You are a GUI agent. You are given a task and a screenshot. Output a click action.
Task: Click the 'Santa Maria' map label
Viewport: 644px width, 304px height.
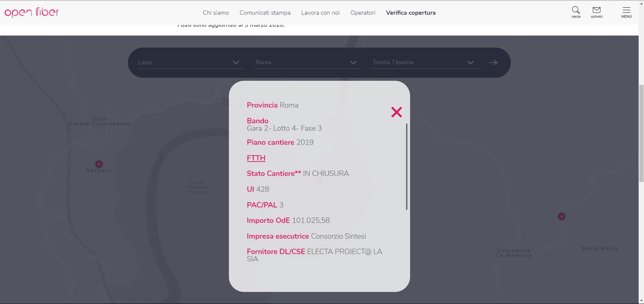point(600,248)
